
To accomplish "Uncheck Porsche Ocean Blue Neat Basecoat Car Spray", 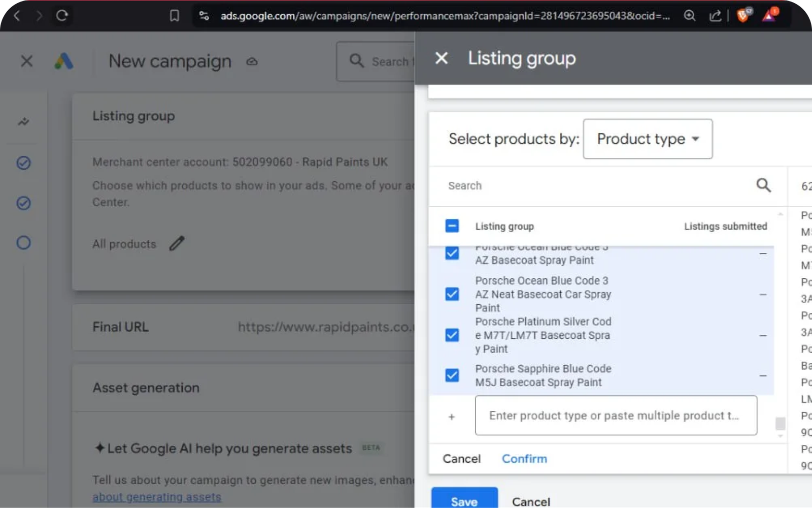I will tap(452, 294).
